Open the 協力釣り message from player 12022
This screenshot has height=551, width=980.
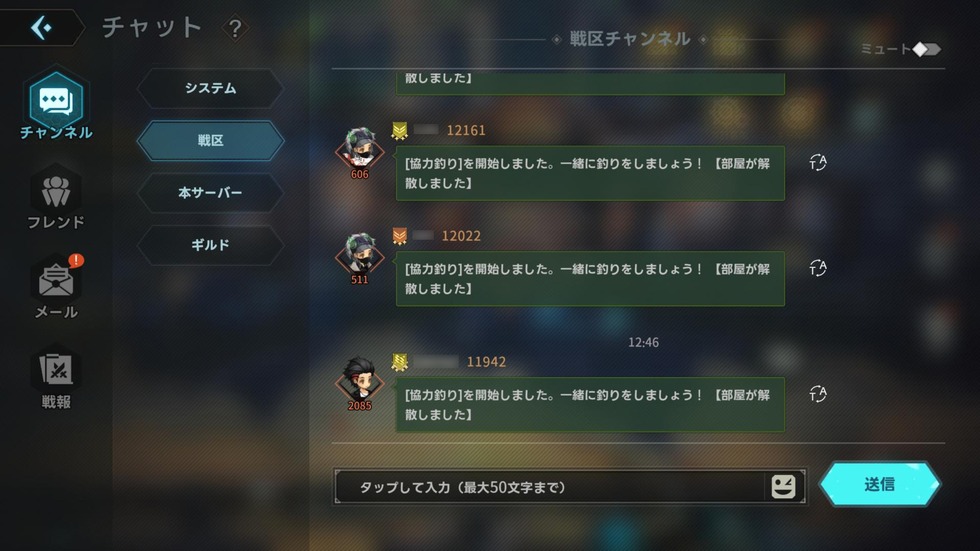[x=590, y=279]
